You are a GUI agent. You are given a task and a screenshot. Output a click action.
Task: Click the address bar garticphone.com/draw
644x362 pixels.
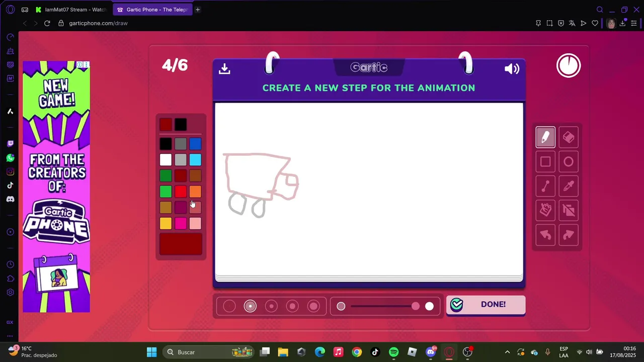coord(98,23)
